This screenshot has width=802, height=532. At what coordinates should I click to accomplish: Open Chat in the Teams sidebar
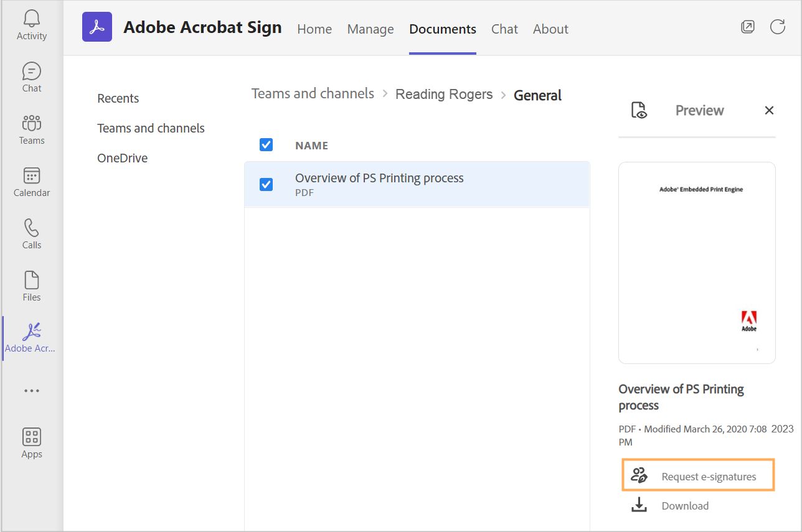point(32,77)
